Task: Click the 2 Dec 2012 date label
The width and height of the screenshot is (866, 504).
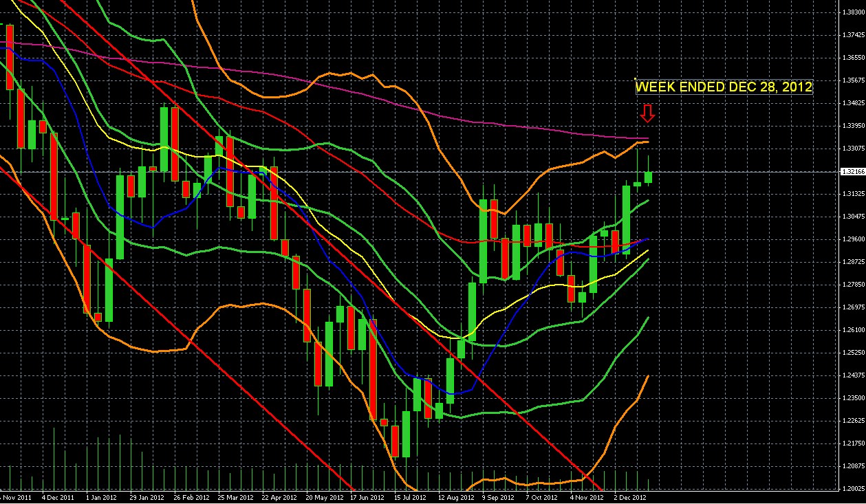Action: (x=629, y=496)
